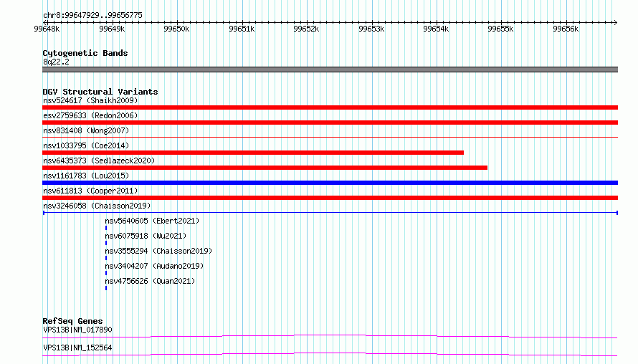This screenshot has width=638, height=364.
Task: Click the ruler's left arrowhead
Action: (44, 22)
